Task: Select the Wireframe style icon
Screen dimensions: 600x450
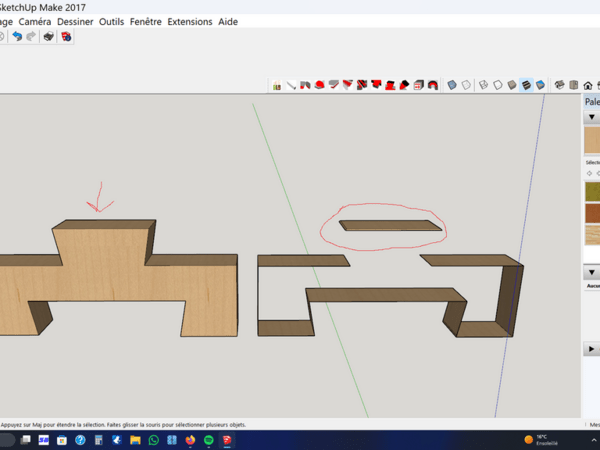Action: (x=482, y=85)
